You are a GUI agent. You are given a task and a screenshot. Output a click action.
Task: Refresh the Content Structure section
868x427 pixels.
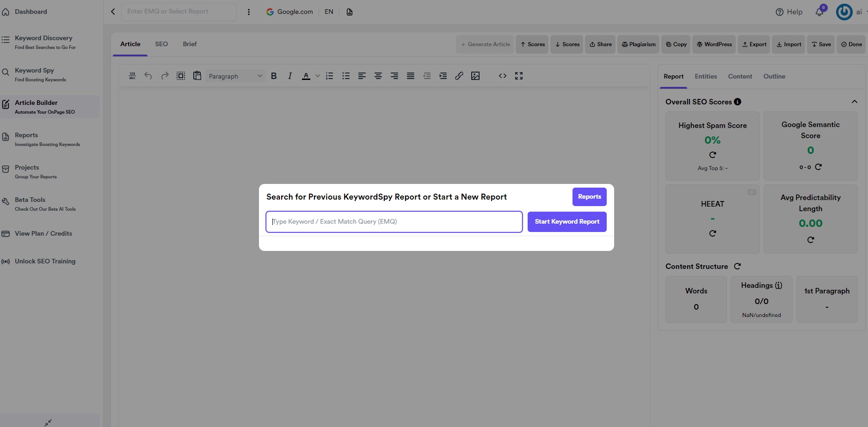(x=738, y=266)
